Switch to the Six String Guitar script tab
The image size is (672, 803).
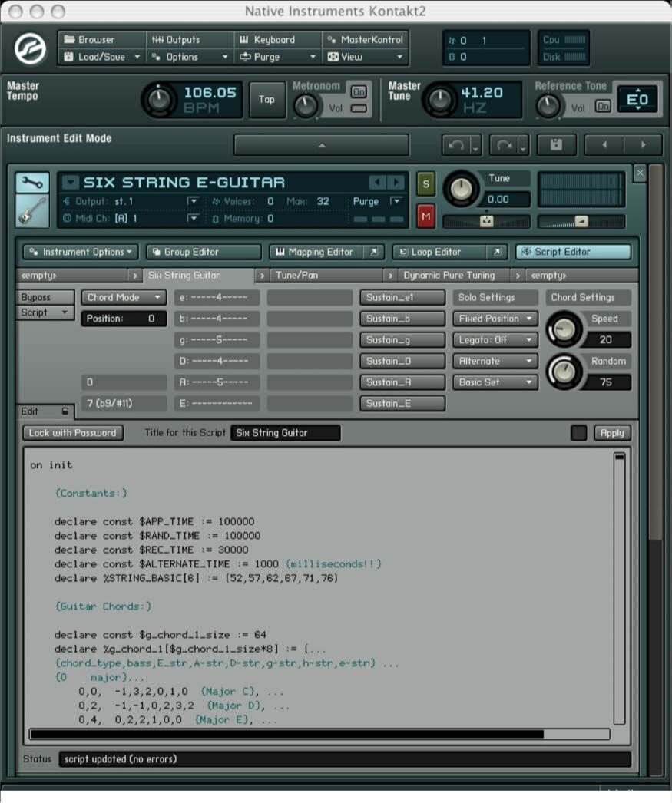click(199, 276)
